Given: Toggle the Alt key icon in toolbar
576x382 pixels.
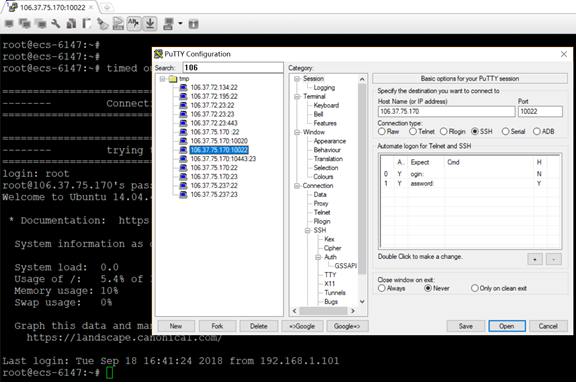Looking at the screenshot, I should point(134,24).
